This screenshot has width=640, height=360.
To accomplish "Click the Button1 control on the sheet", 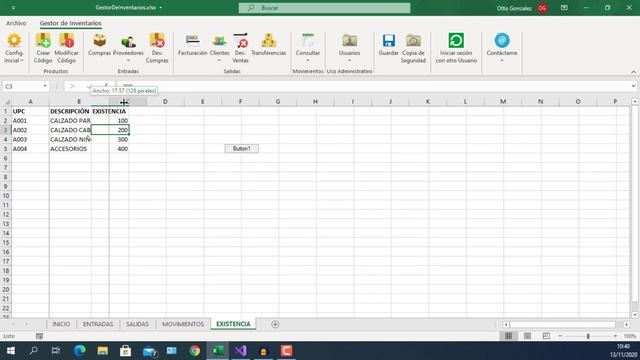I will 242,149.
